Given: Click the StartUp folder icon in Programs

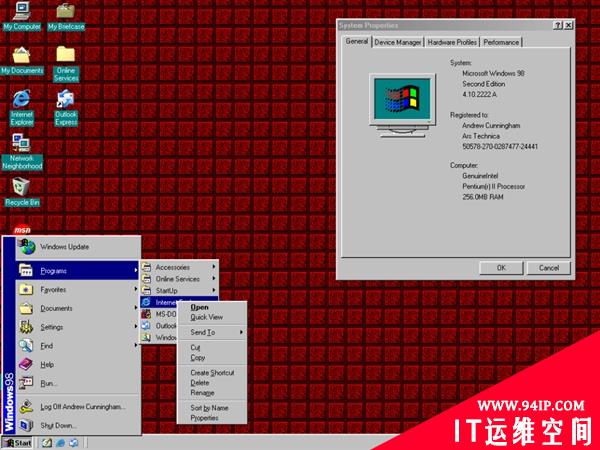Looking at the screenshot, I should [x=146, y=290].
